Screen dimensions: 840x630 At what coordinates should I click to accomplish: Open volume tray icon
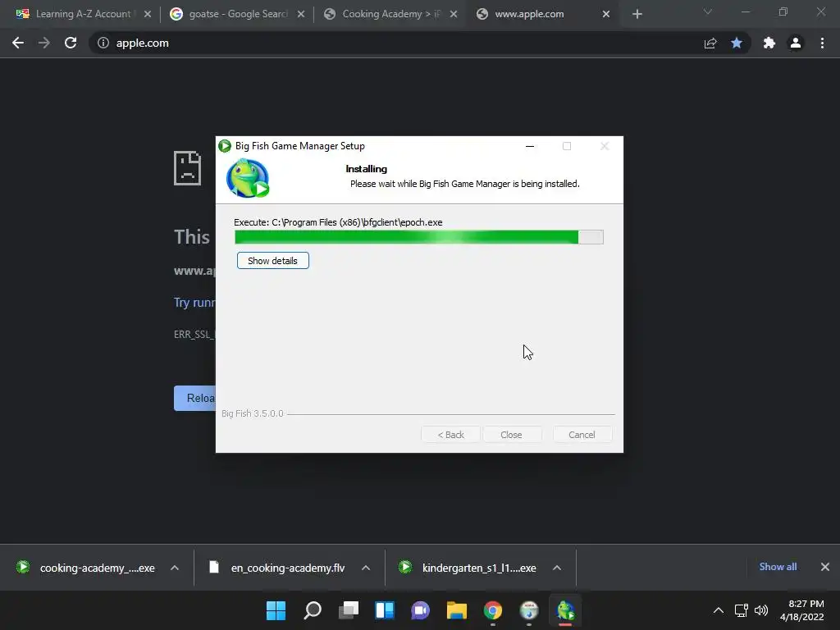760,610
